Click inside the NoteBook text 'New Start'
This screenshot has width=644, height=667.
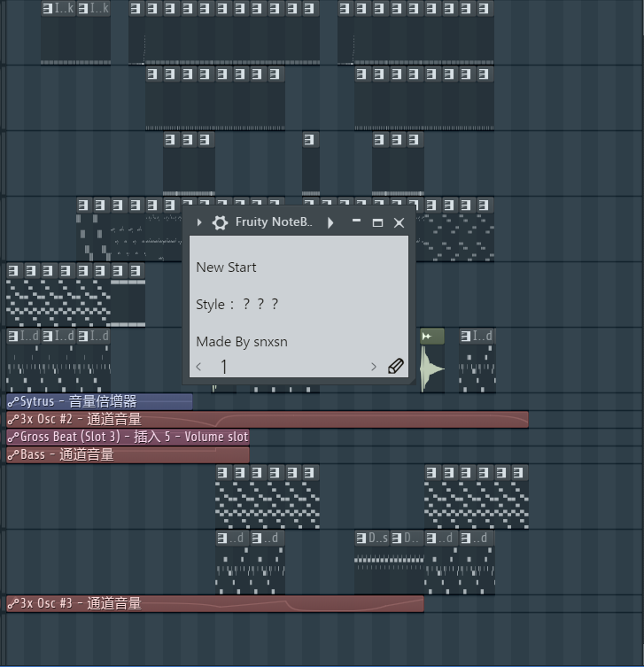coord(226,268)
